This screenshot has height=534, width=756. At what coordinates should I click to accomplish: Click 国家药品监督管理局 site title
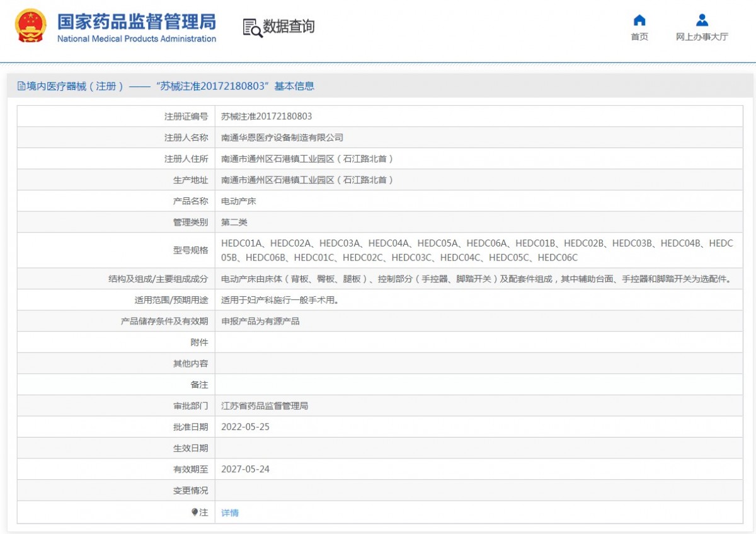[137, 21]
